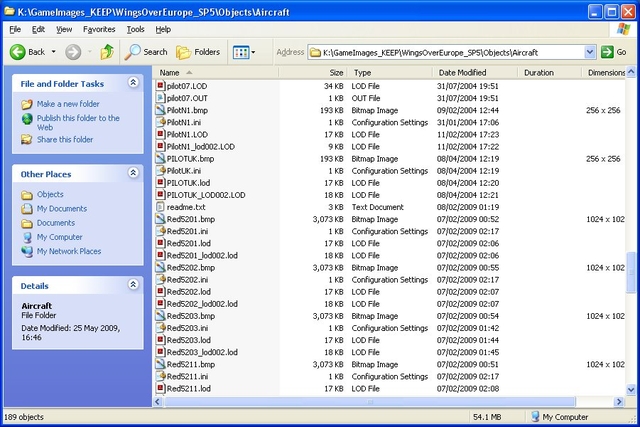Select the Red5201.bmp bitmap icon
This screenshot has height=427, width=640.
pos(160,219)
